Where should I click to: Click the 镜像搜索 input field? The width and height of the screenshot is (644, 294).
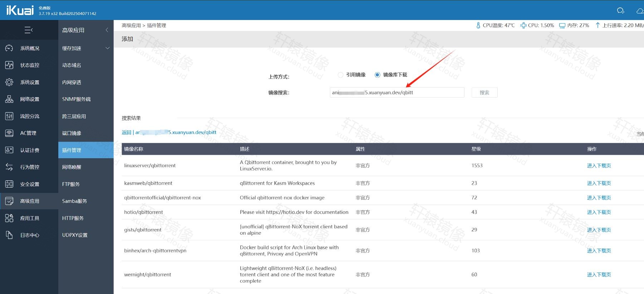click(397, 93)
